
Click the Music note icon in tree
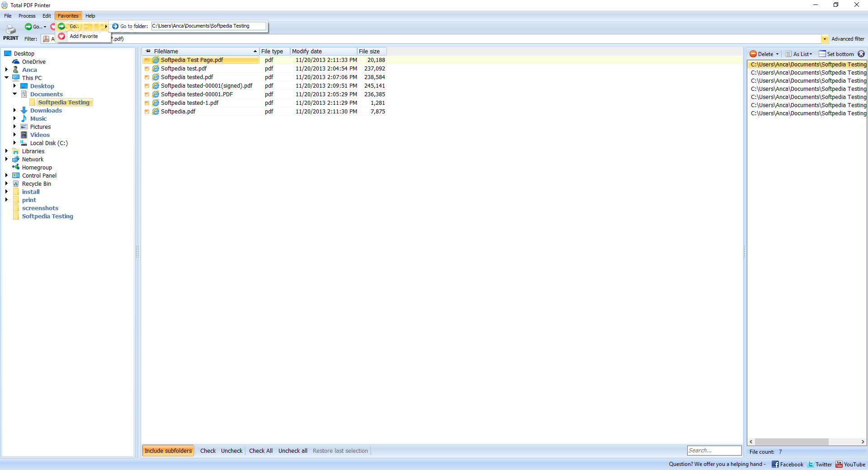click(24, 119)
